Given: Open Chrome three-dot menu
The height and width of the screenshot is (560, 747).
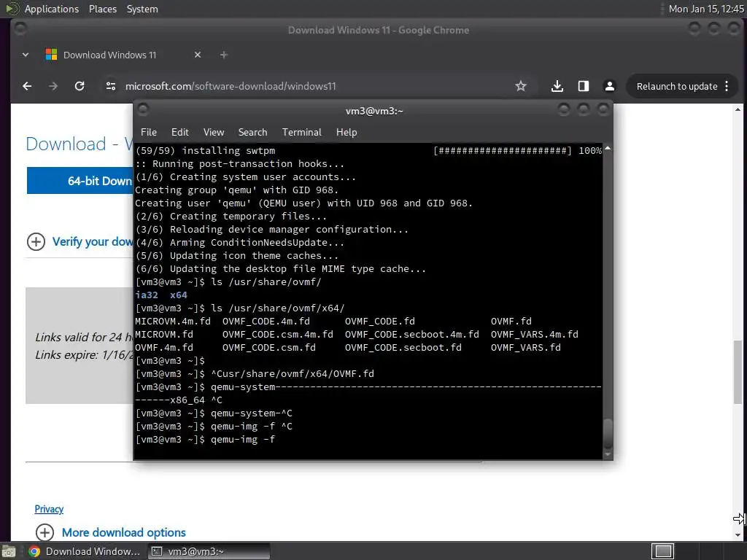Looking at the screenshot, I should click(x=727, y=86).
